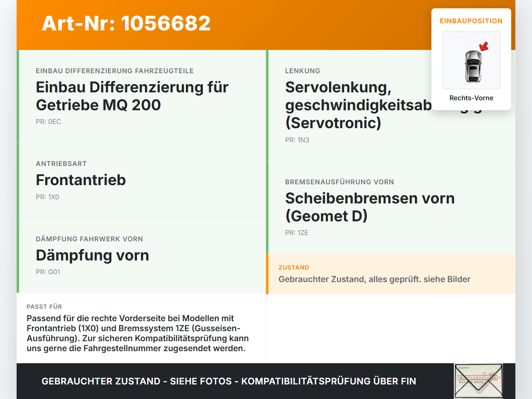
Task: Click 'DÄMPFUNG FAHRWERK VORN' label
Action: [x=89, y=239]
